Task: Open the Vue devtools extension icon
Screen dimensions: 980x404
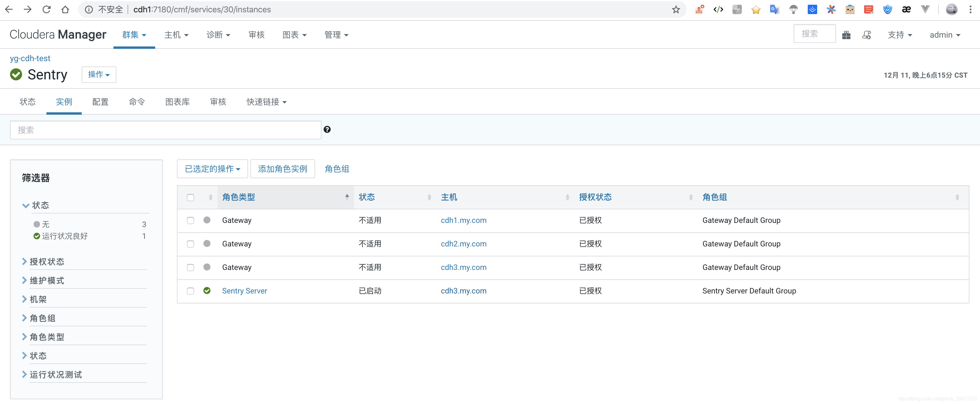Action: pyautogui.click(x=925, y=9)
